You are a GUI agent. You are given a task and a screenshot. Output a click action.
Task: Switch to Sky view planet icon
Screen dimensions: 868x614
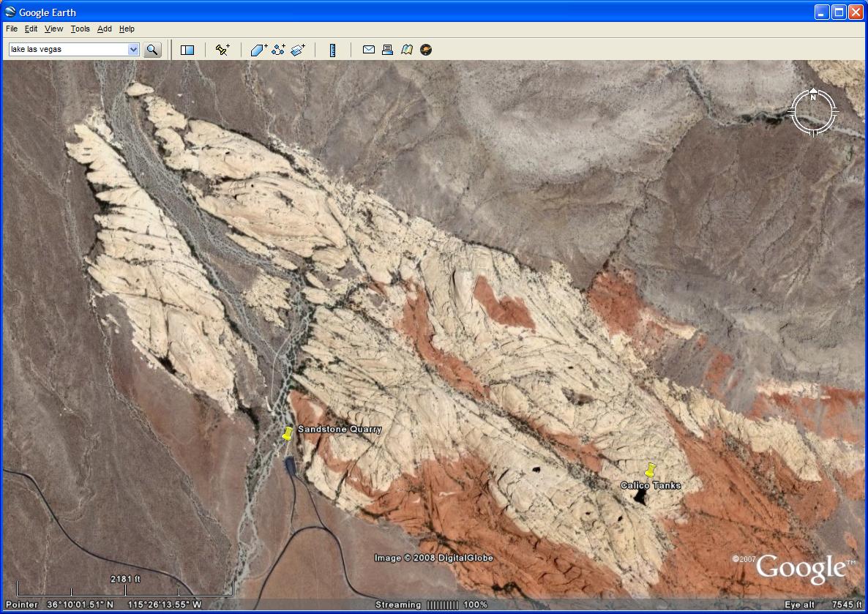426,50
